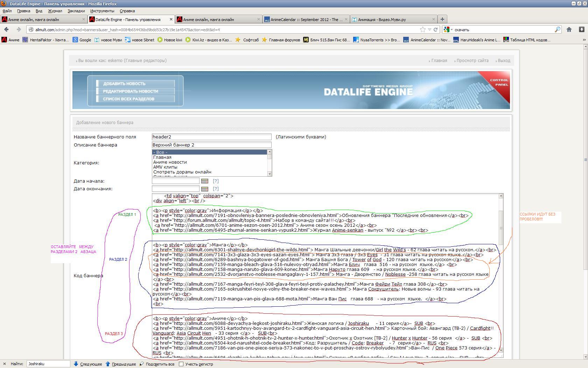The width and height of the screenshot is (588, 368).
Task: Click the banner description field
Action: (x=212, y=145)
